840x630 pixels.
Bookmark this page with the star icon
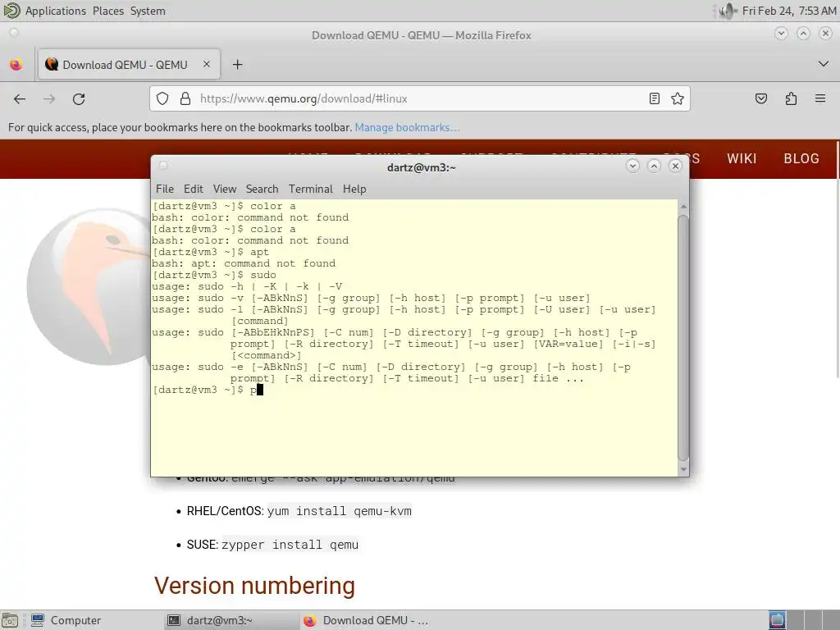point(678,98)
